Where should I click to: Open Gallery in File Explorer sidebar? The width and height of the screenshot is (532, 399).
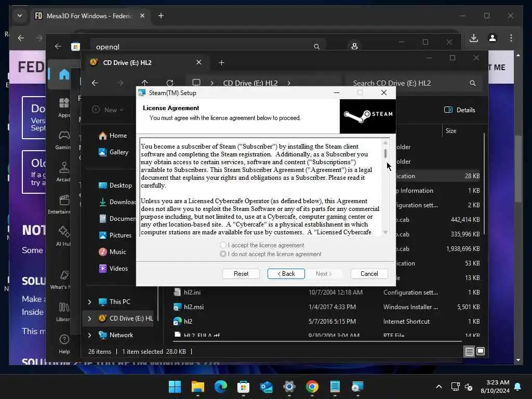(x=113, y=152)
